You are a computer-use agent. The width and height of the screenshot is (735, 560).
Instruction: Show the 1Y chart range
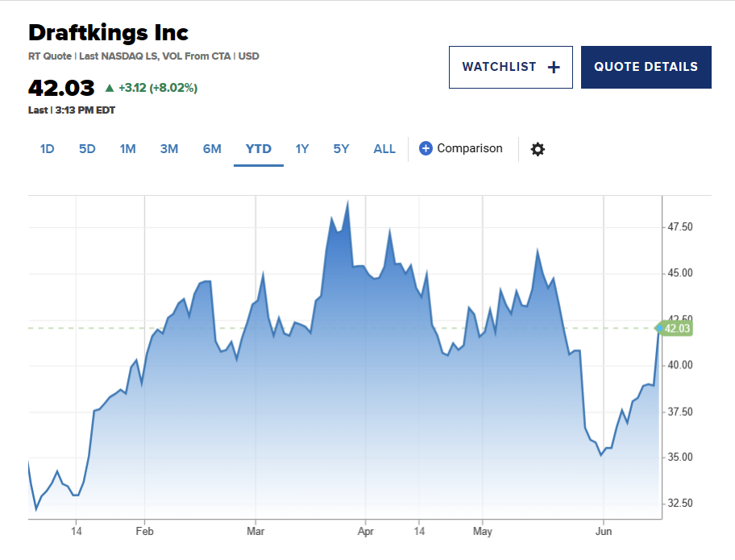(302, 149)
